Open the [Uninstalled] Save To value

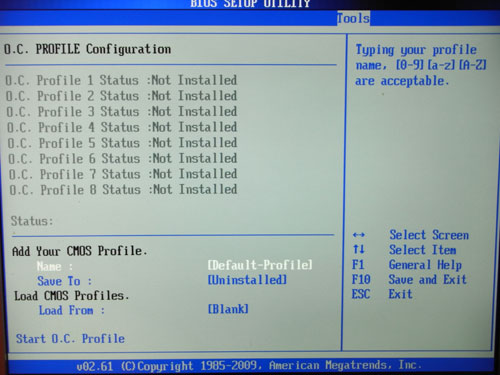coord(247,280)
